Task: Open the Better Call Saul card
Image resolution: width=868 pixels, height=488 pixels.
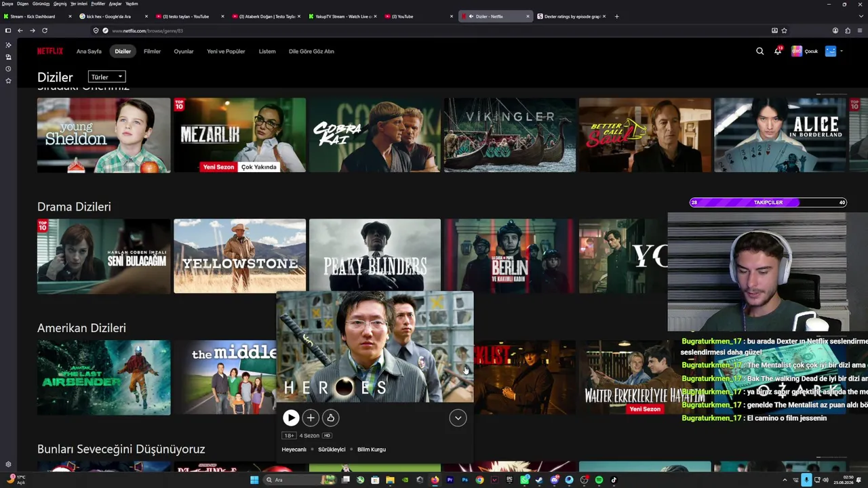Action: [x=645, y=135]
